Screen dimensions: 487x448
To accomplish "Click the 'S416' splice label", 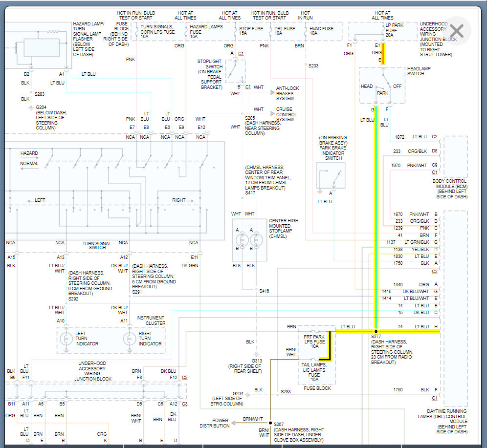I will [x=264, y=291].
